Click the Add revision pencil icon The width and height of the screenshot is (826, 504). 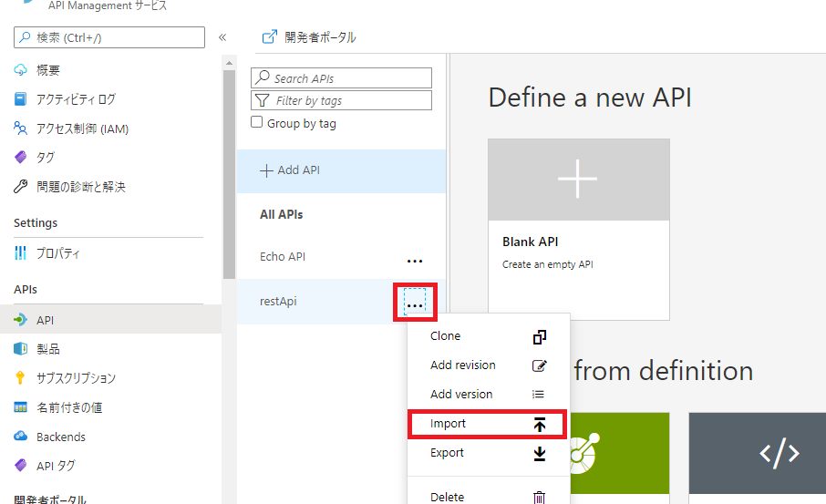(x=540, y=365)
